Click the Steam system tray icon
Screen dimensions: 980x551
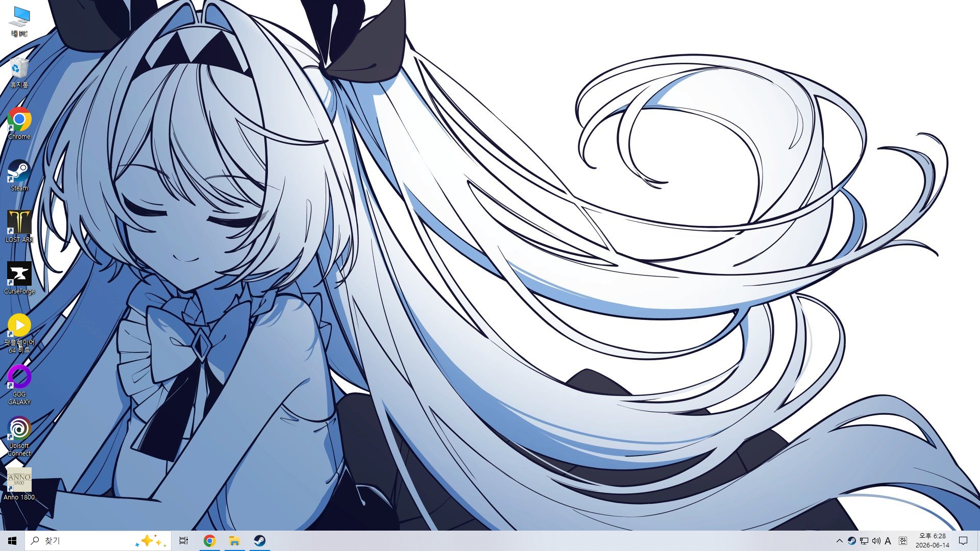[851, 541]
